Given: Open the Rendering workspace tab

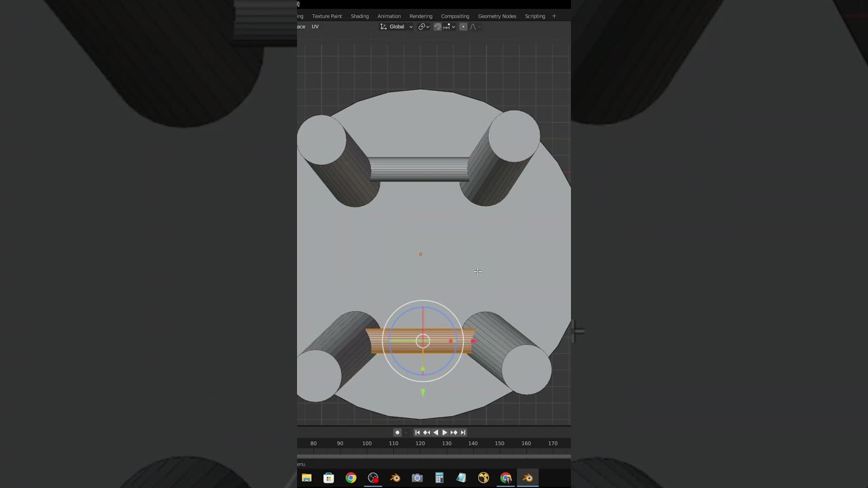Looking at the screenshot, I should (420, 16).
